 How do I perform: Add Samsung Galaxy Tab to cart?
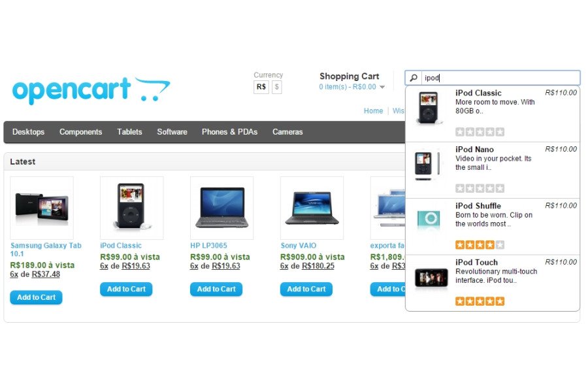pyautogui.click(x=36, y=297)
